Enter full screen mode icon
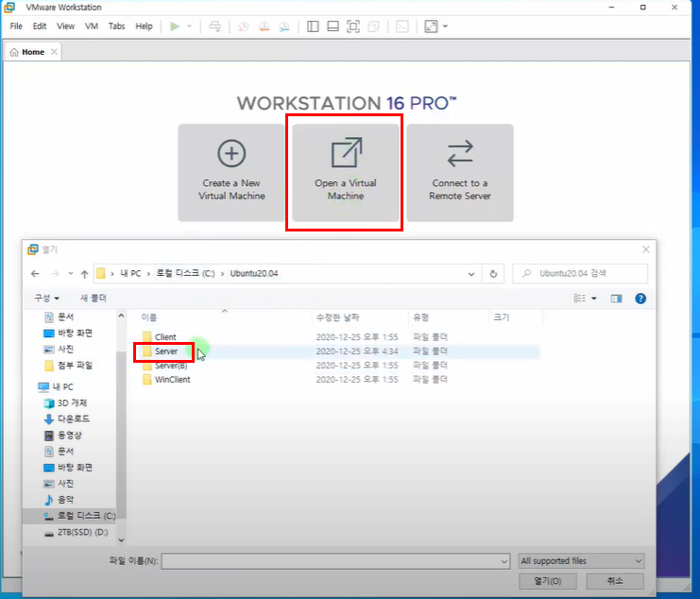Viewport: 700px width, 599px height. click(353, 26)
